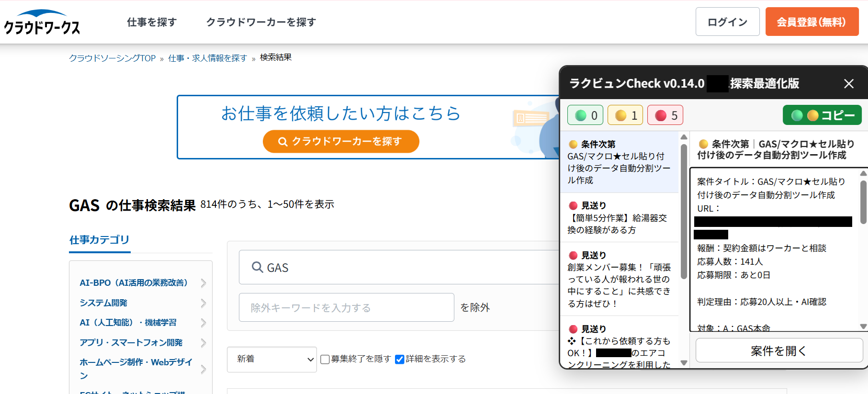Click 会員登録(無料) button

[812, 22]
